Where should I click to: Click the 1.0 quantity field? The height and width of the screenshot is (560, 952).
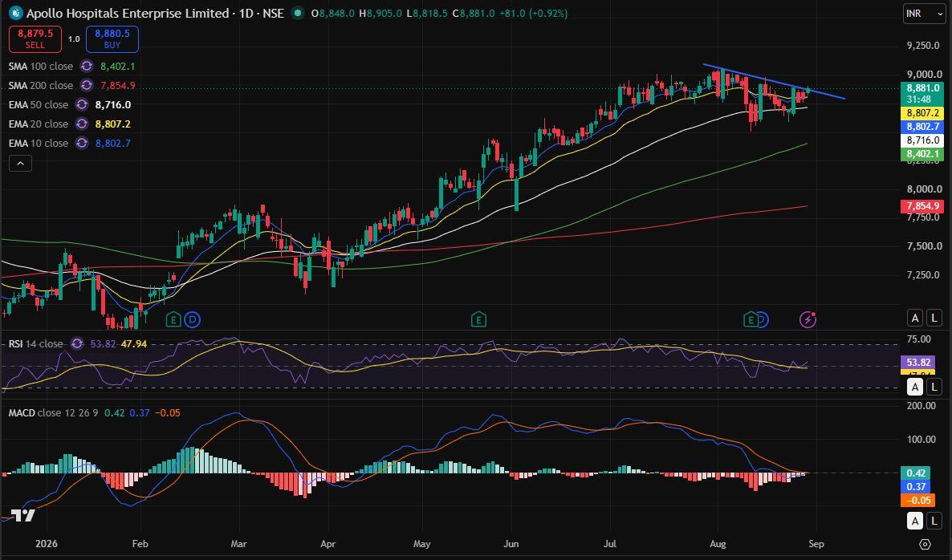point(74,39)
